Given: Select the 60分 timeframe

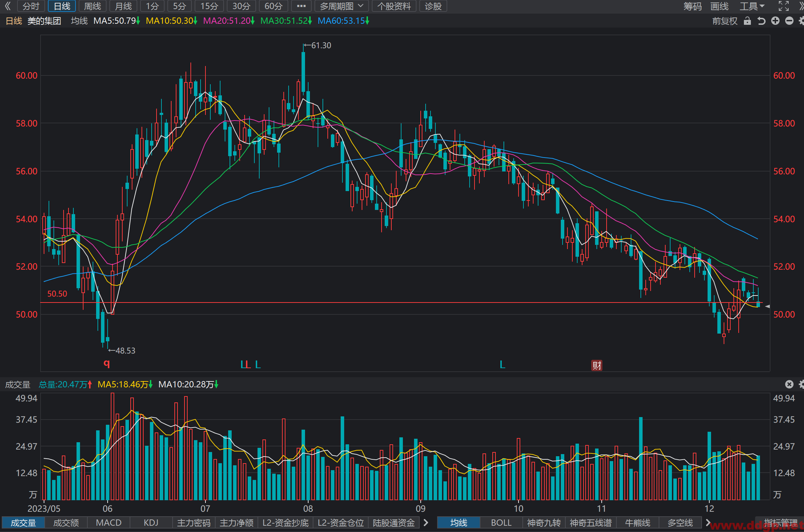Looking at the screenshot, I should (274, 6).
